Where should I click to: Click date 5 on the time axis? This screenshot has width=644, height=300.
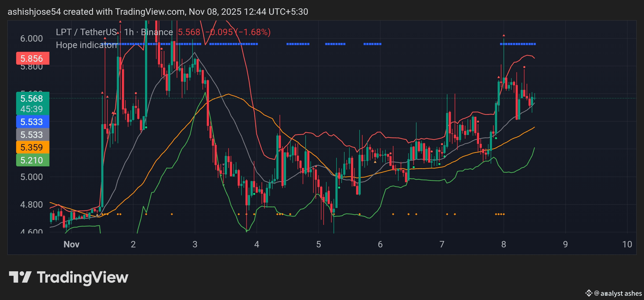click(319, 244)
